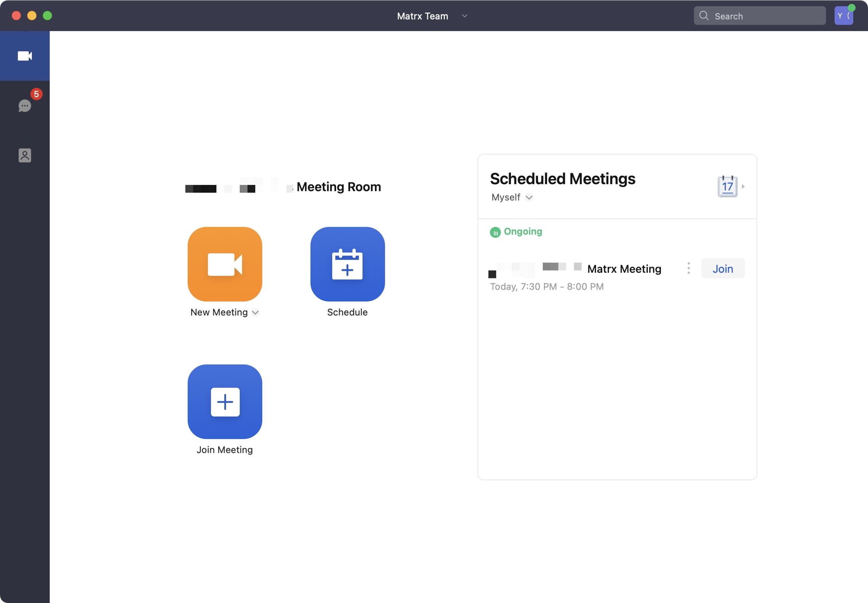Open more options for Matrx Meeting
Image resolution: width=868 pixels, height=603 pixels.
tap(688, 268)
